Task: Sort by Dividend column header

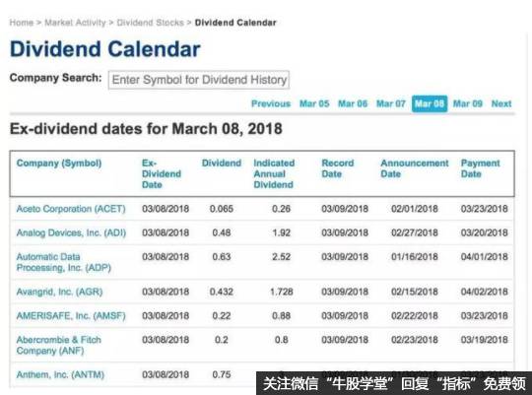Action: [222, 164]
